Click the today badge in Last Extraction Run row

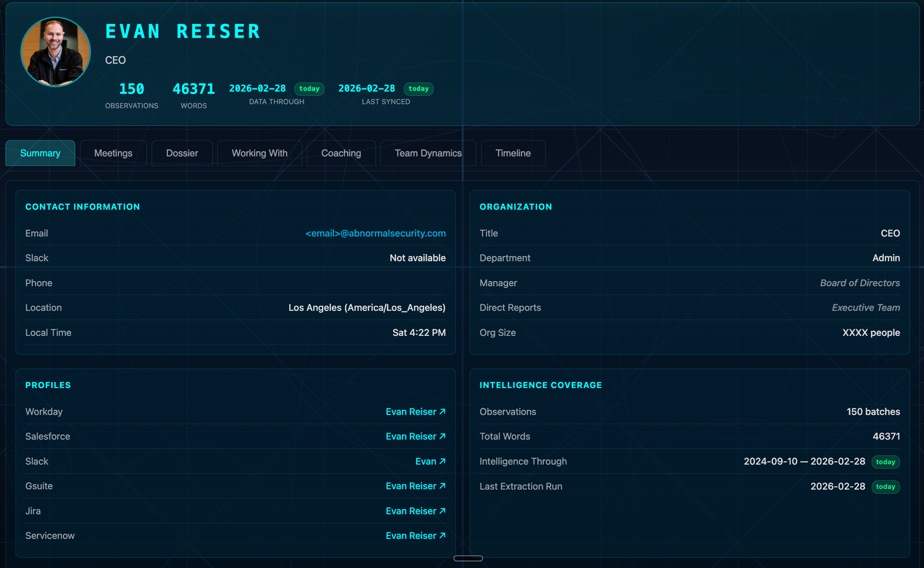tap(886, 487)
